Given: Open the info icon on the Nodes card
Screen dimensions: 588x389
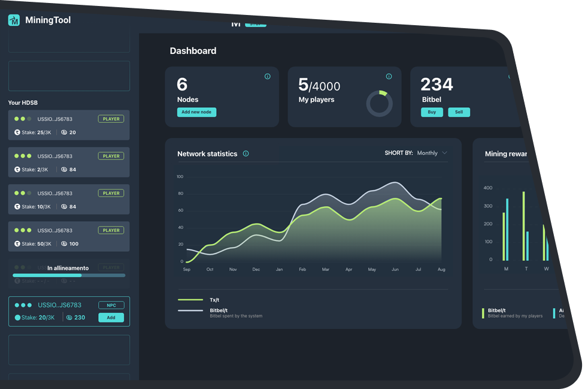Looking at the screenshot, I should 268,77.
